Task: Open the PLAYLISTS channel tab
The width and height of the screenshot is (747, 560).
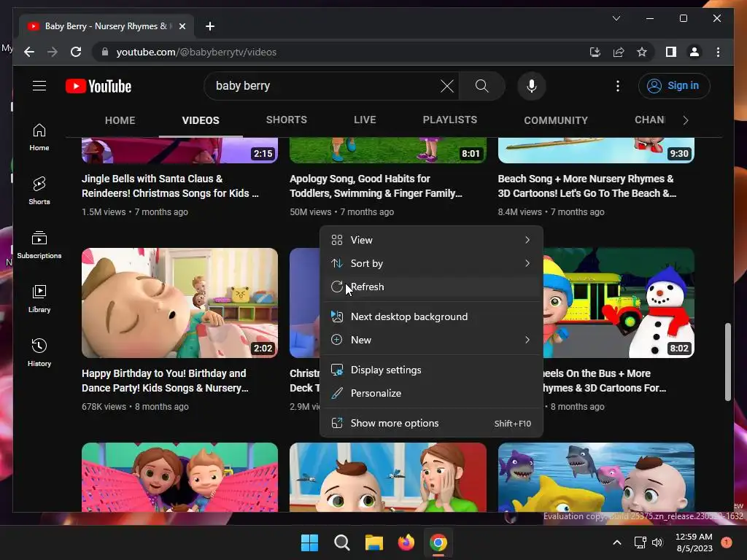Action: pyautogui.click(x=449, y=120)
